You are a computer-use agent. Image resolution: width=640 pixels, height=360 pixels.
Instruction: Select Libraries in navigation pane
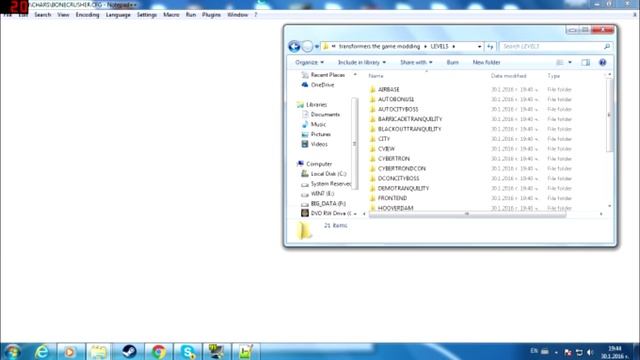pos(312,104)
